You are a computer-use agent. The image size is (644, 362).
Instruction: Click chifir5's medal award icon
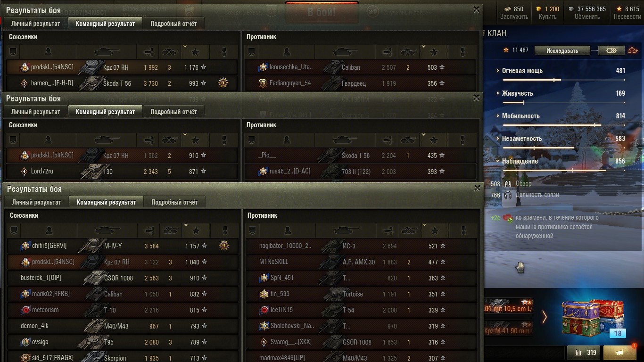tap(224, 246)
